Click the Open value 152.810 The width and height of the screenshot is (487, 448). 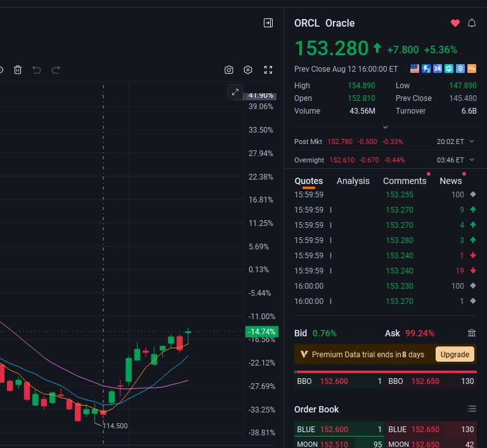tap(361, 98)
